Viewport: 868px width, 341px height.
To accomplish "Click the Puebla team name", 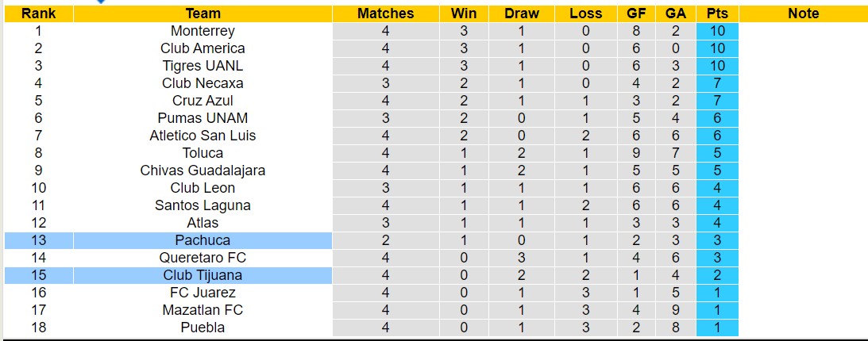I will click(x=203, y=328).
